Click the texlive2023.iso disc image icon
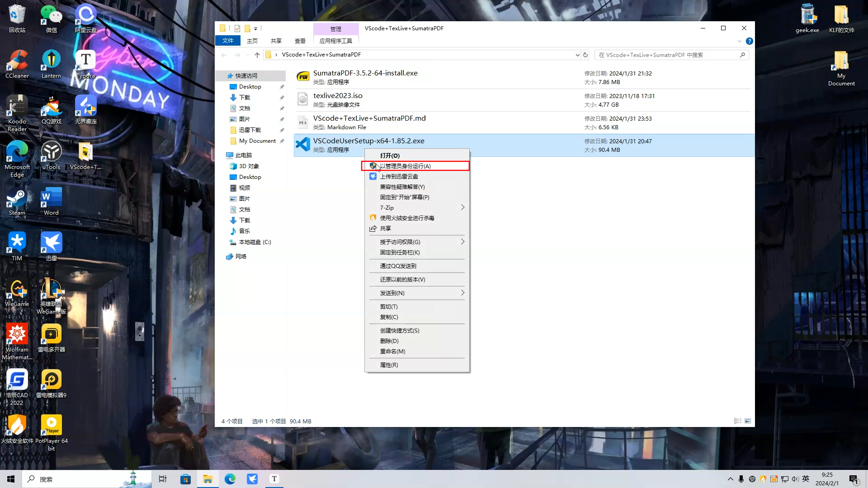The image size is (868, 488). pyautogui.click(x=302, y=99)
